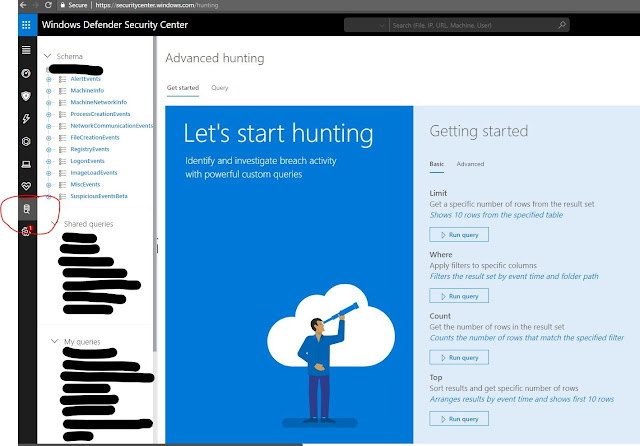Select the Basic tab under Getting started
This screenshot has height=446, width=640.
[436, 164]
